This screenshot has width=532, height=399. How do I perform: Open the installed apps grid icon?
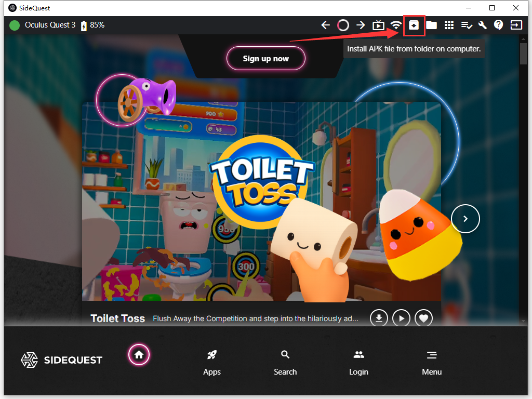click(449, 25)
